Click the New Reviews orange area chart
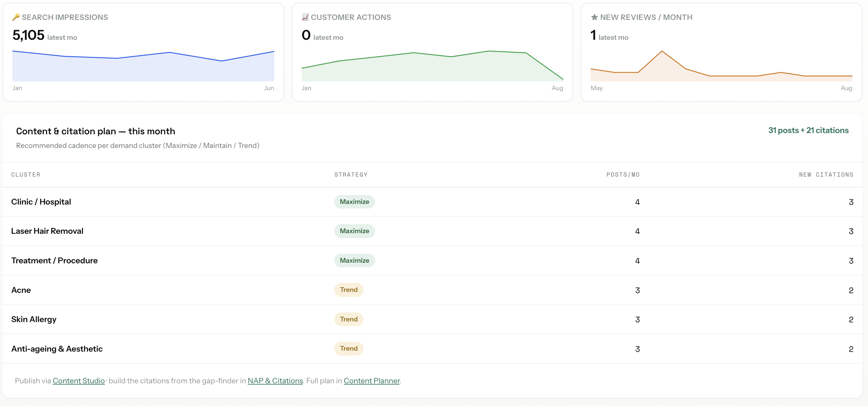The height and width of the screenshot is (406, 868). 721,66
